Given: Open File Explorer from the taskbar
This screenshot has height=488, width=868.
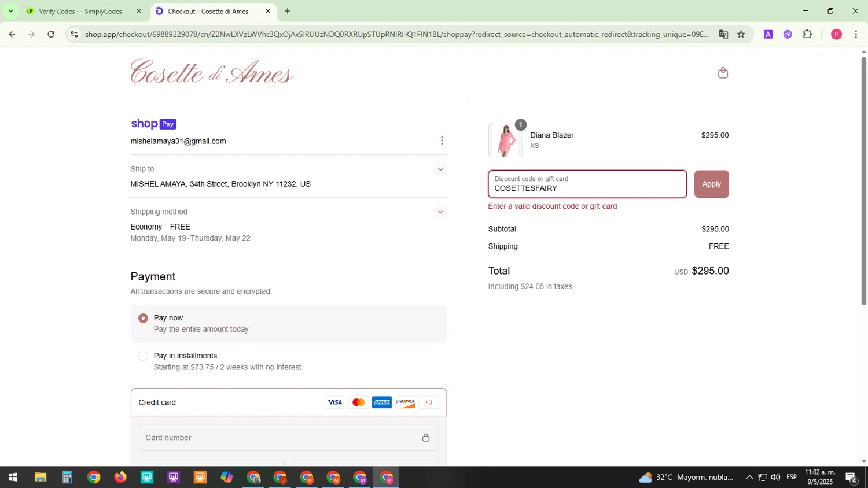Looking at the screenshot, I should [x=40, y=478].
